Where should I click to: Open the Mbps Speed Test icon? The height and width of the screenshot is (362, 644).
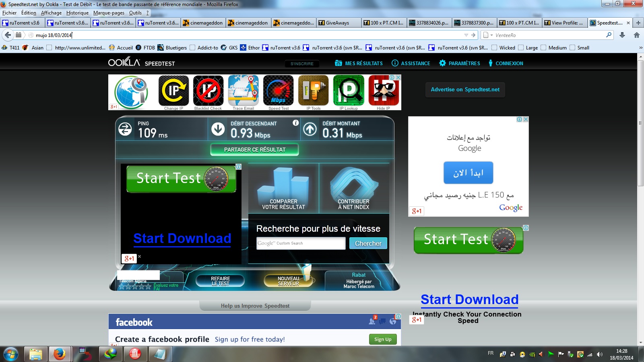point(279,90)
